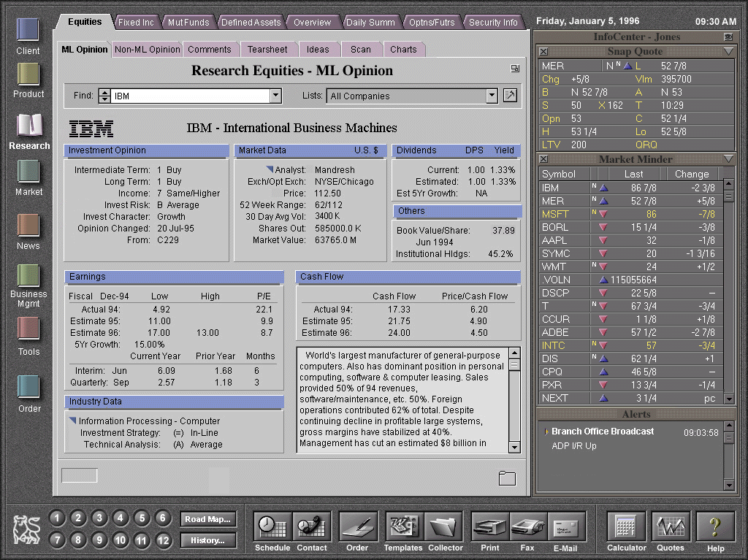
Task: Click the Road Map... button
Action: [x=208, y=519]
